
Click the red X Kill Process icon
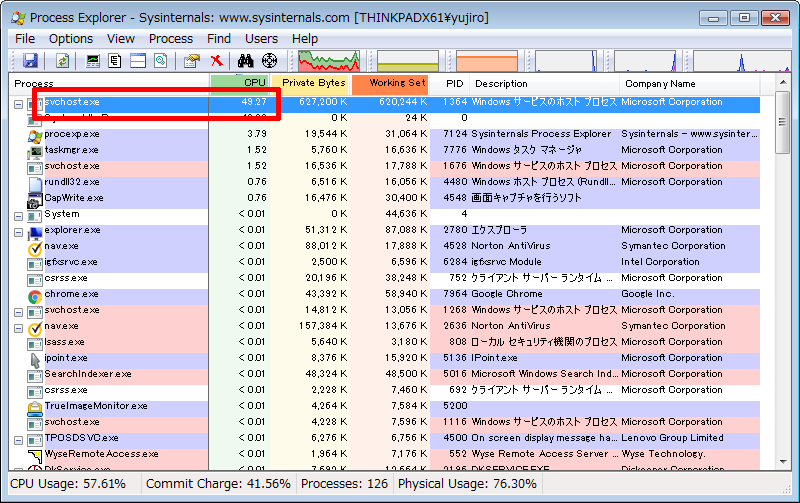pyautogui.click(x=217, y=61)
